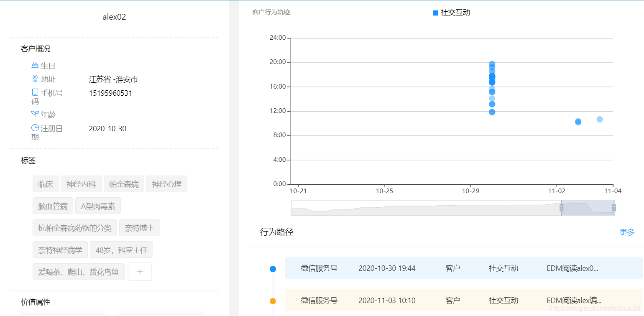Viewport: 644px width, 316px height.
Task: Click left handle of chart zoom slider
Action: [561, 208]
